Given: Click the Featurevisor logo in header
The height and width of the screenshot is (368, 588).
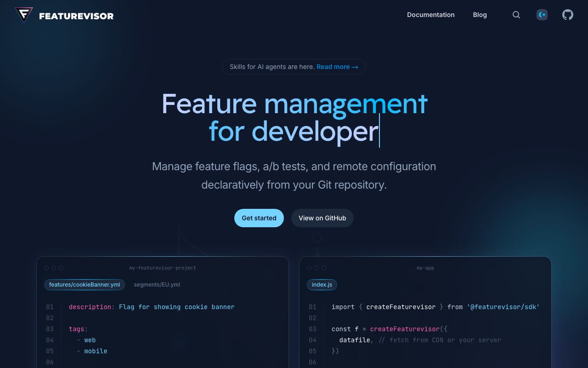Looking at the screenshot, I should [x=64, y=15].
